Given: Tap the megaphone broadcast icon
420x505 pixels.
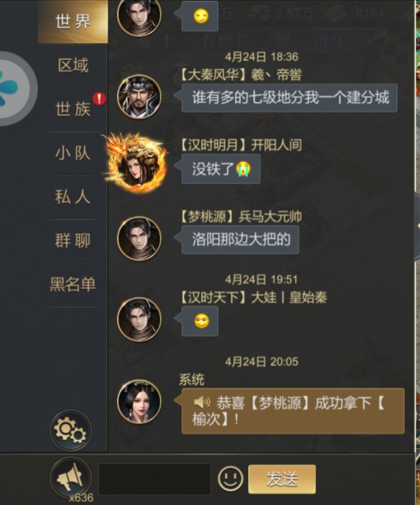Looking at the screenshot, I should (70, 477).
